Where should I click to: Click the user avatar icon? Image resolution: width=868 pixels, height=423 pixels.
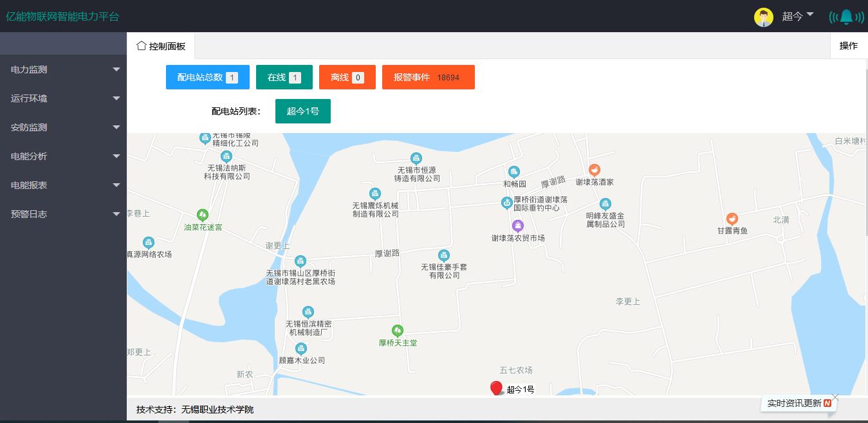click(x=763, y=17)
